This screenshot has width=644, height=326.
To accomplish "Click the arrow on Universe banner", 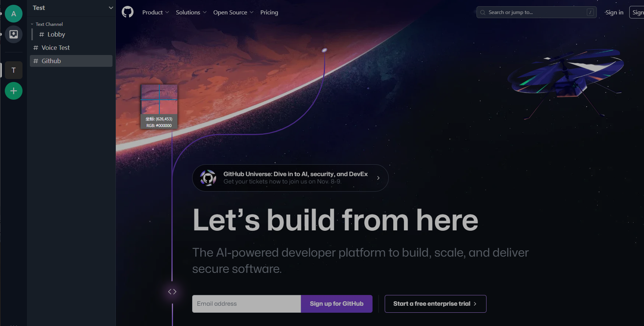I will 378,178.
